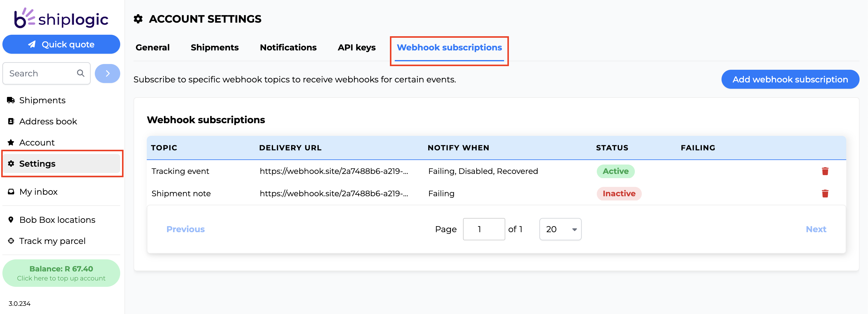Viewport: 868px width, 314px height.
Task: Click the Address book icon in the sidebar
Action: [11, 121]
